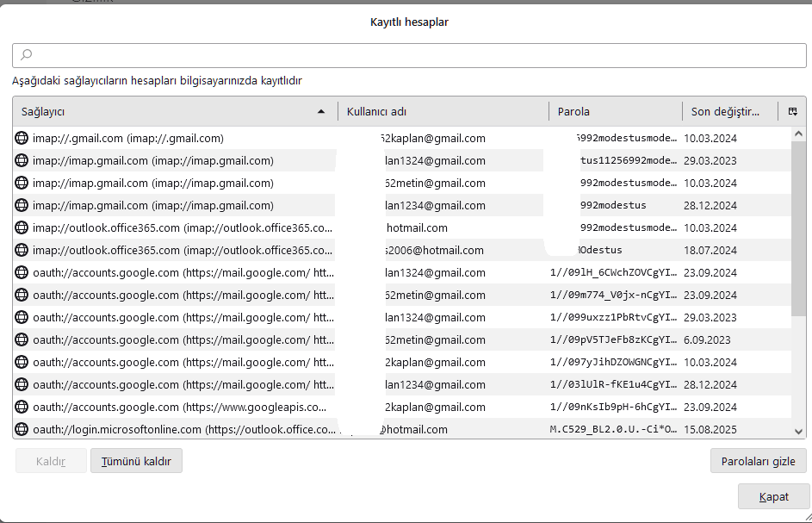
Task: Close the dialog with the Kapat button
Action: point(773,497)
